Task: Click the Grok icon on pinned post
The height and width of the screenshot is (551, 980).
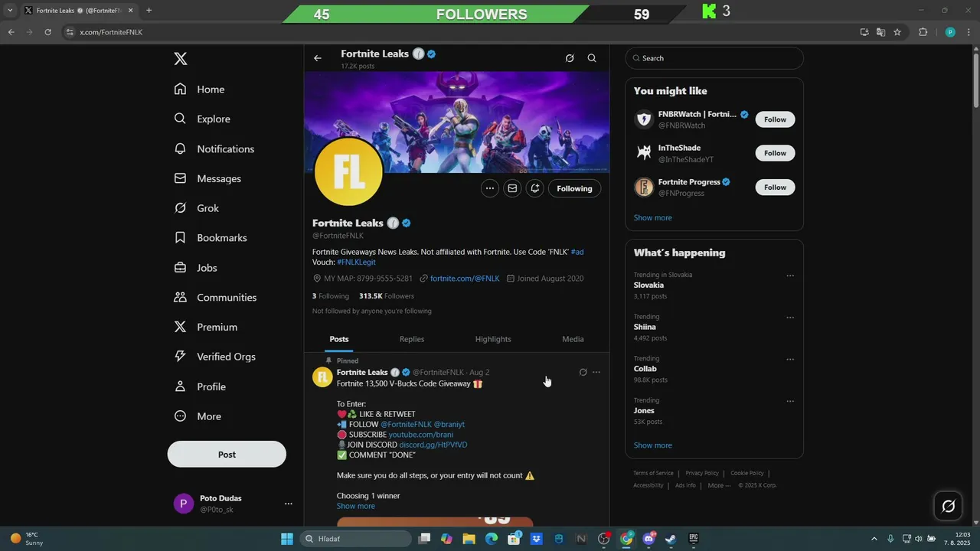Action: pos(583,373)
